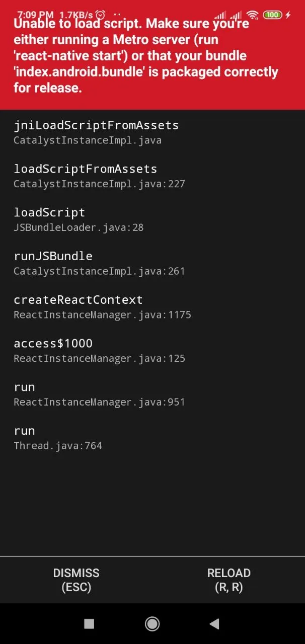Tap the RELOAD (R, R) button

pos(228,580)
